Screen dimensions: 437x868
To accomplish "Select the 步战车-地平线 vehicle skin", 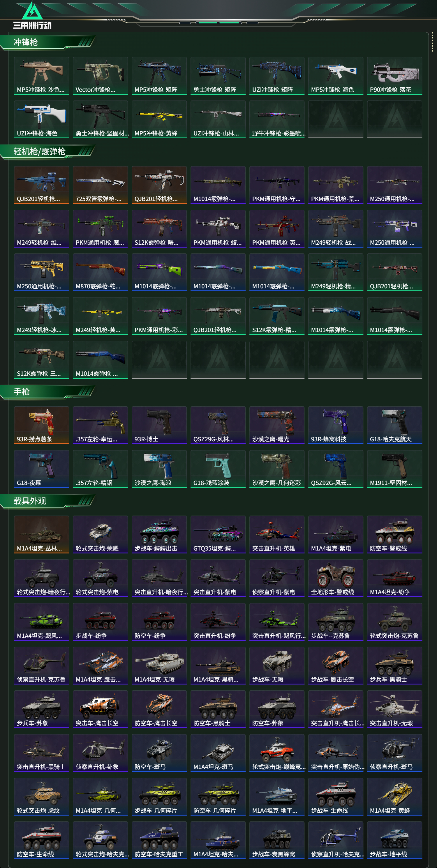I will click(394, 840).
